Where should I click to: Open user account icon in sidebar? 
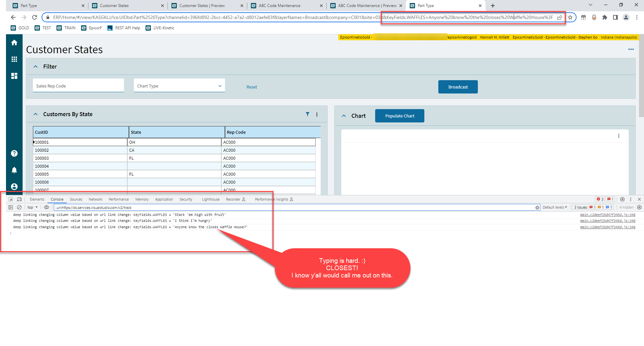click(x=14, y=187)
